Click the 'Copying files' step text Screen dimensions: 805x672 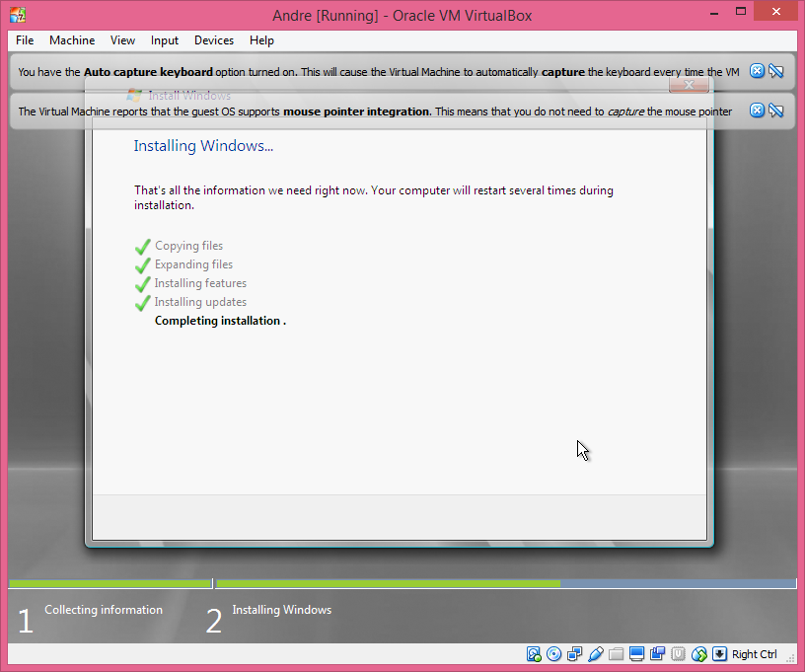pos(189,246)
